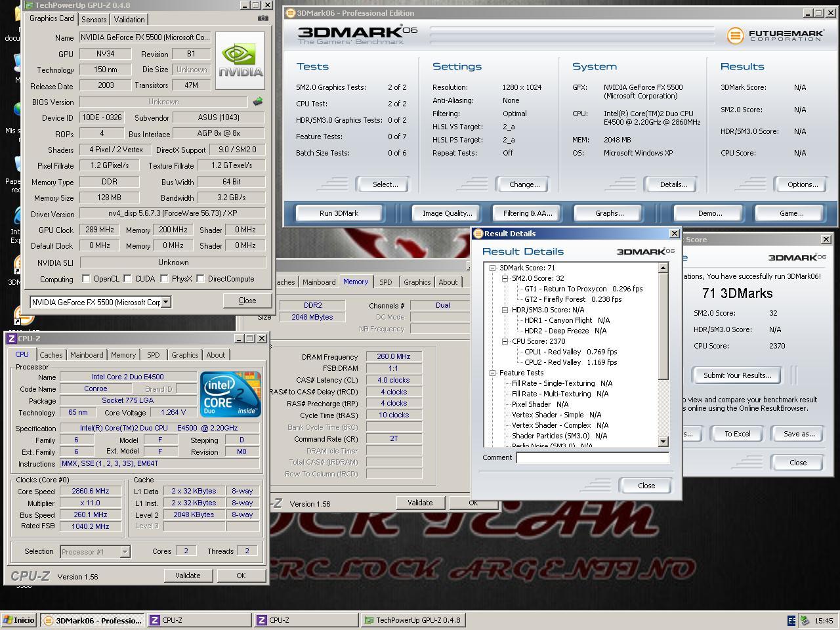840x630 pixels.
Task: Open SPD tab in the rear CPU-Z window
Action: (x=386, y=282)
